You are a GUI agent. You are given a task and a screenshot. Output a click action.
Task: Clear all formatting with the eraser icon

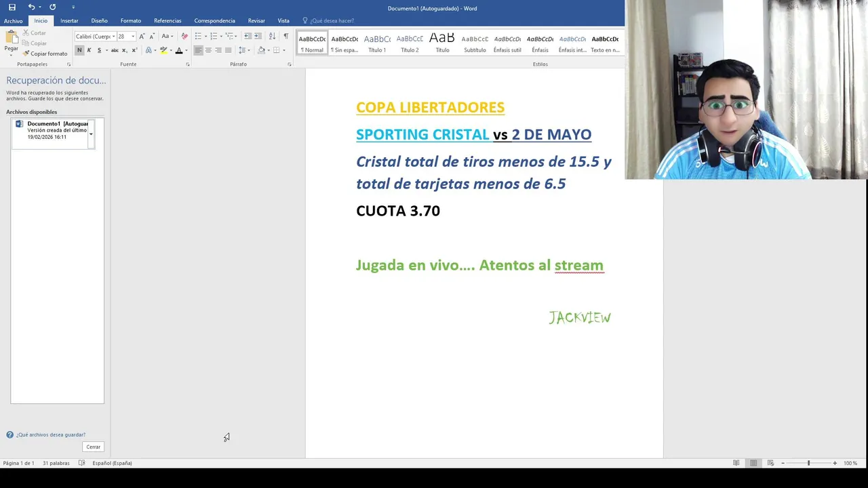pyautogui.click(x=184, y=37)
